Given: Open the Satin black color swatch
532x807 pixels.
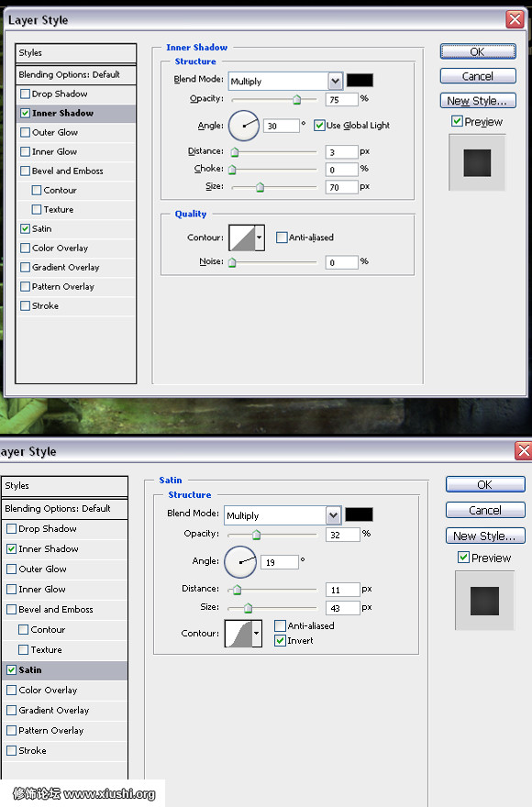Looking at the screenshot, I should [x=359, y=514].
